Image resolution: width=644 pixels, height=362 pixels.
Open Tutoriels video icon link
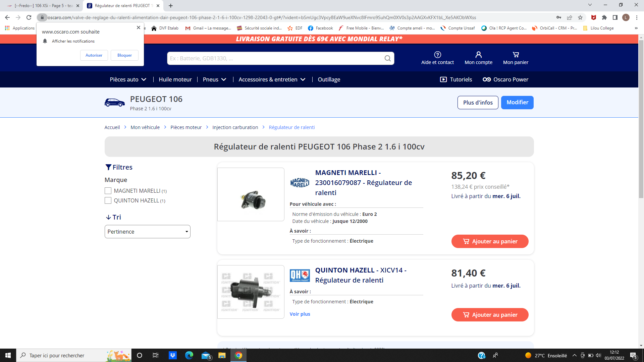[443, 79]
